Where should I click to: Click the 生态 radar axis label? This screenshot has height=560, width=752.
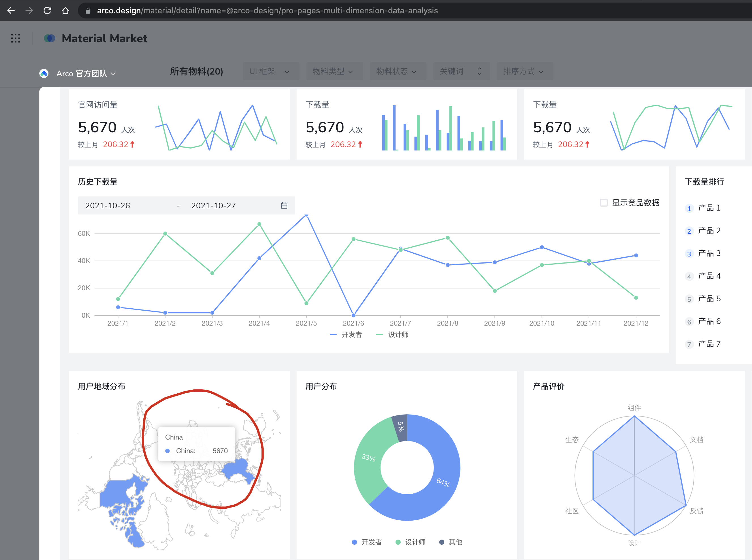(572, 440)
